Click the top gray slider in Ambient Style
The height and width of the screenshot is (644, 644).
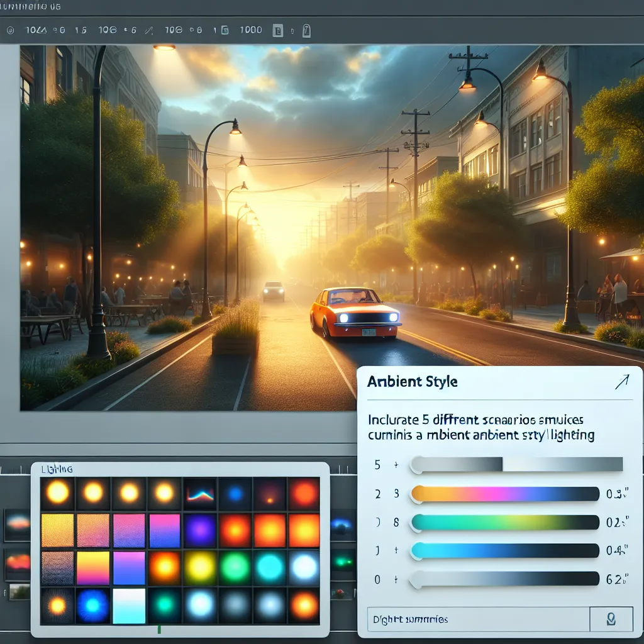[516, 465]
